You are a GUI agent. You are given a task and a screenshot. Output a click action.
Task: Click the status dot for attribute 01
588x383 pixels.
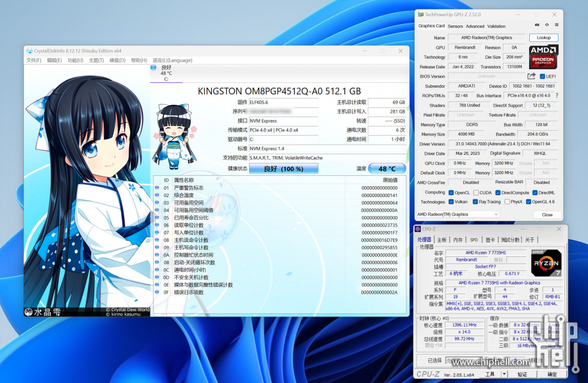[157, 187]
